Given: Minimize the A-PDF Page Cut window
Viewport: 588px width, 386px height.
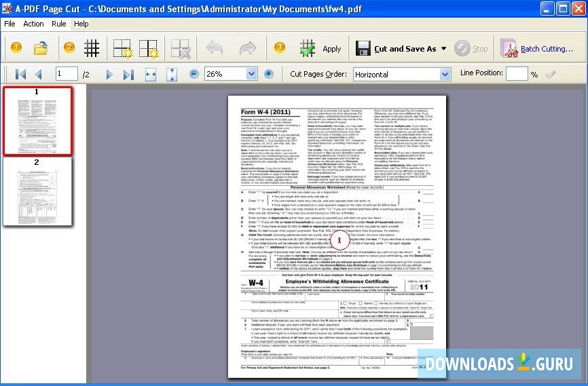Looking at the screenshot, I should coord(547,8).
